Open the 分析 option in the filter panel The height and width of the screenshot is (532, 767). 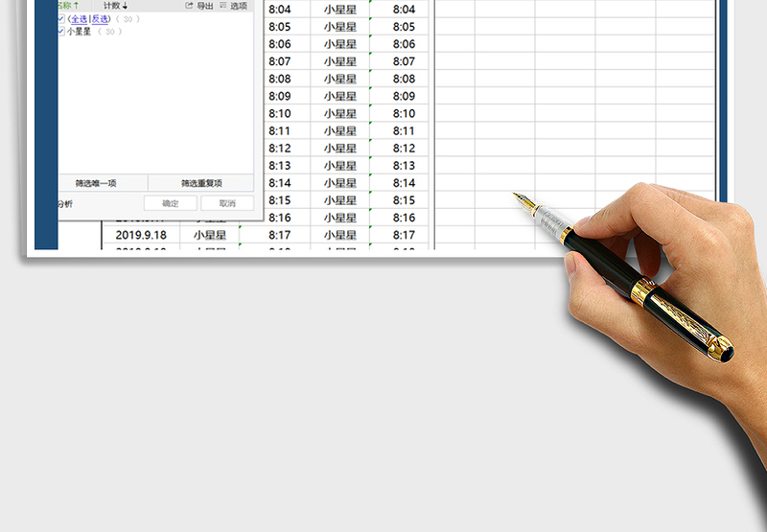click(x=64, y=203)
